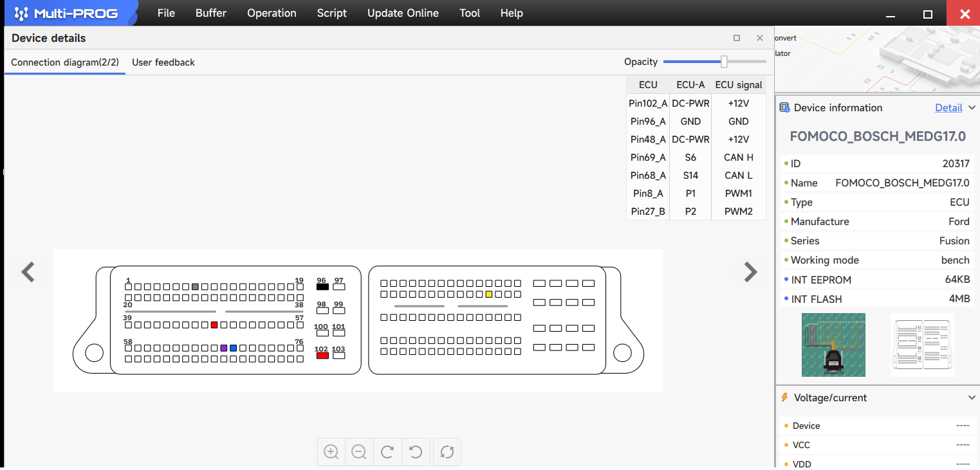Open the Operation menu

pos(272,13)
